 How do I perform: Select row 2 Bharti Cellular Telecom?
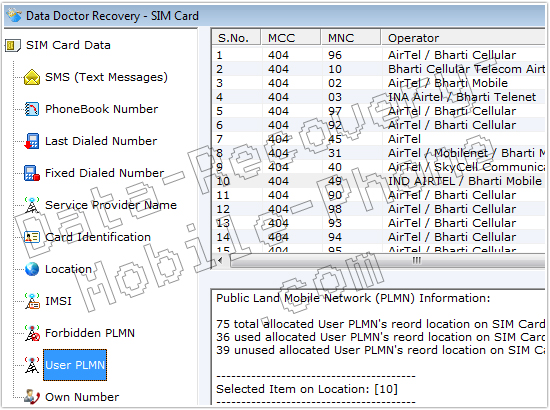click(x=378, y=69)
